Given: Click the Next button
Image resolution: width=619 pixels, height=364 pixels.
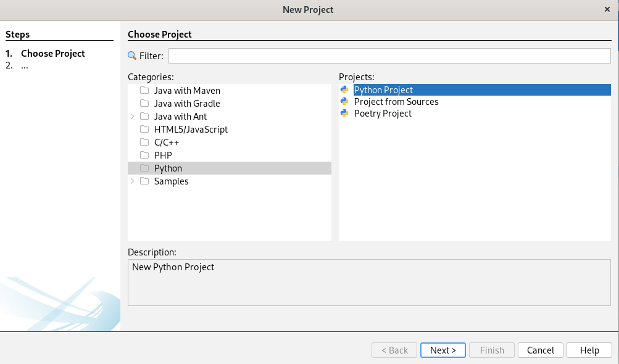Looking at the screenshot, I should [x=443, y=350].
